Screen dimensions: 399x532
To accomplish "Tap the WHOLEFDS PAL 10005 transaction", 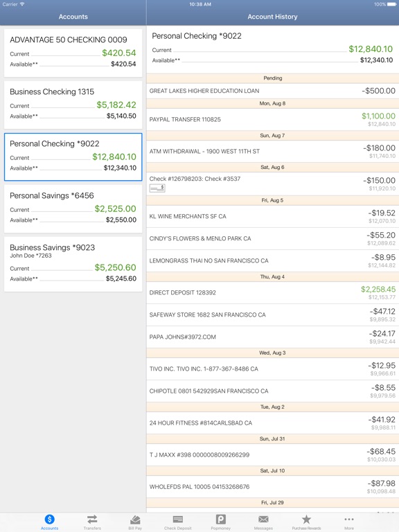I will tap(273, 486).
